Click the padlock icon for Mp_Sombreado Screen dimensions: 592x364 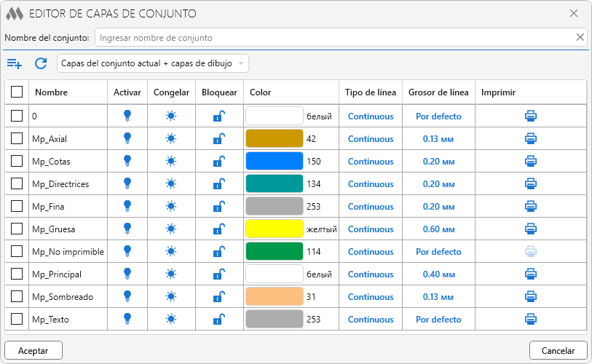pos(218,297)
